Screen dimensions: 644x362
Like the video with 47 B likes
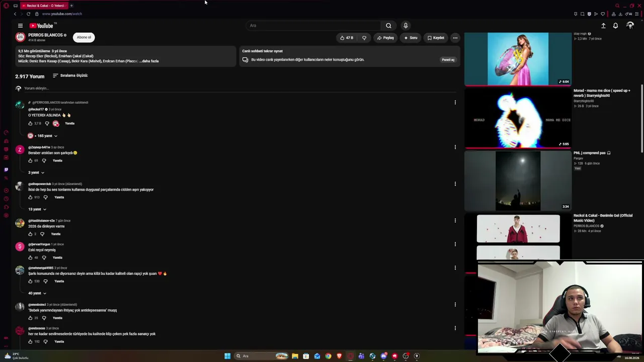[x=346, y=38]
